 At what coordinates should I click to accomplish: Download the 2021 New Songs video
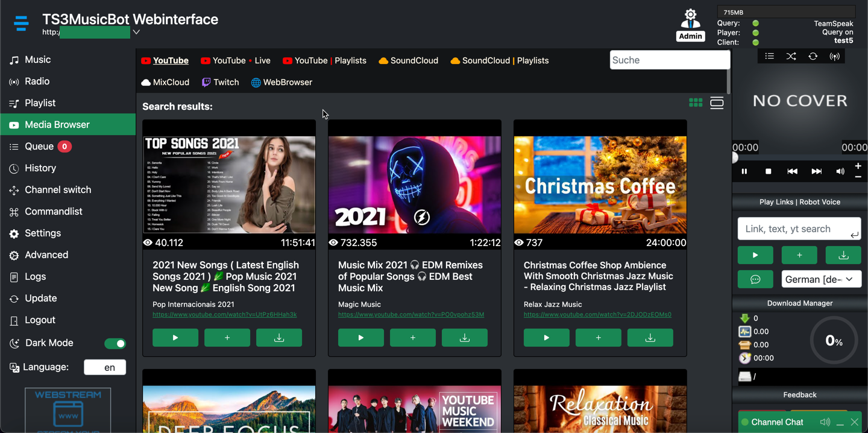279,338
